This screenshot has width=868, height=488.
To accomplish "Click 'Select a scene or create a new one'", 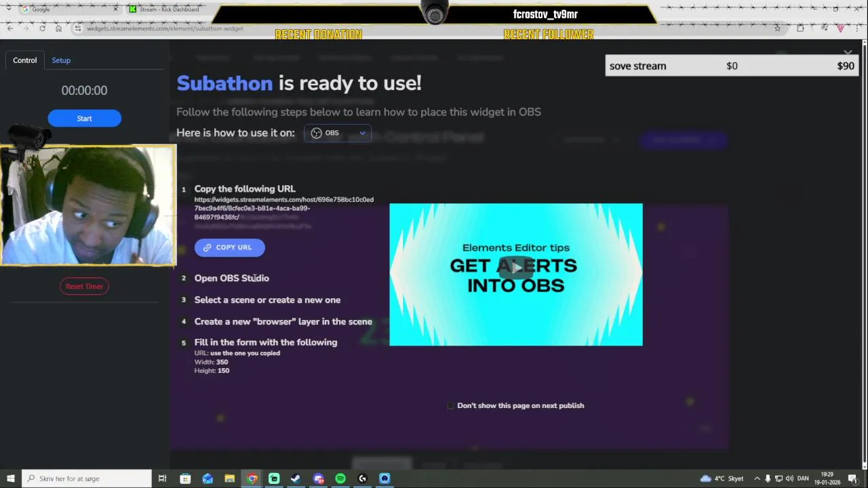I will tap(267, 300).
